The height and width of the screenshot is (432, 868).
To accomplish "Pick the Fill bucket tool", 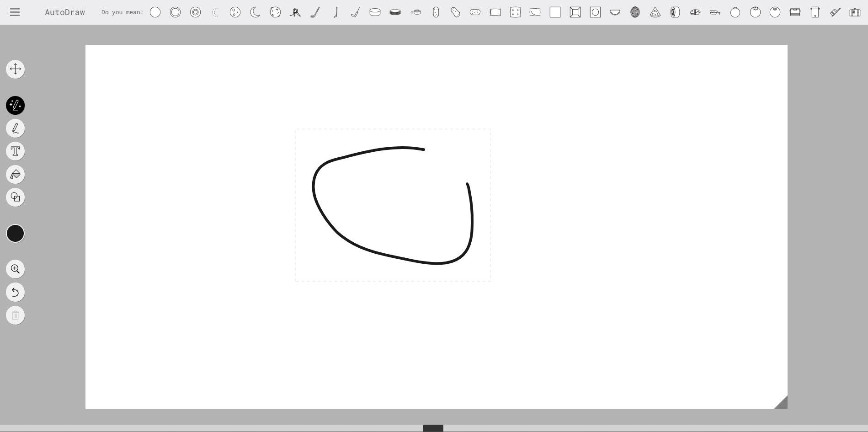I will tap(15, 174).
